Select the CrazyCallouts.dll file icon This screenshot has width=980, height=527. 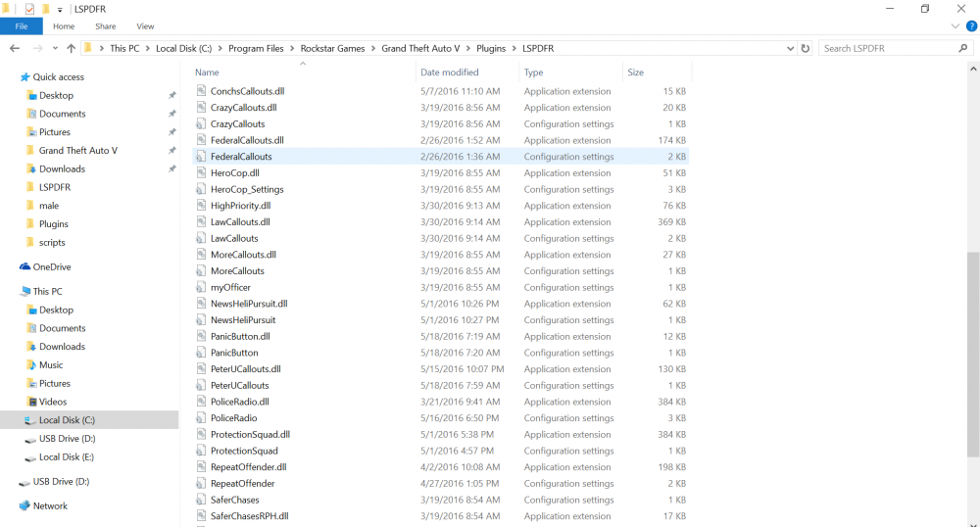pyautogui.click(x=201, y=107)
